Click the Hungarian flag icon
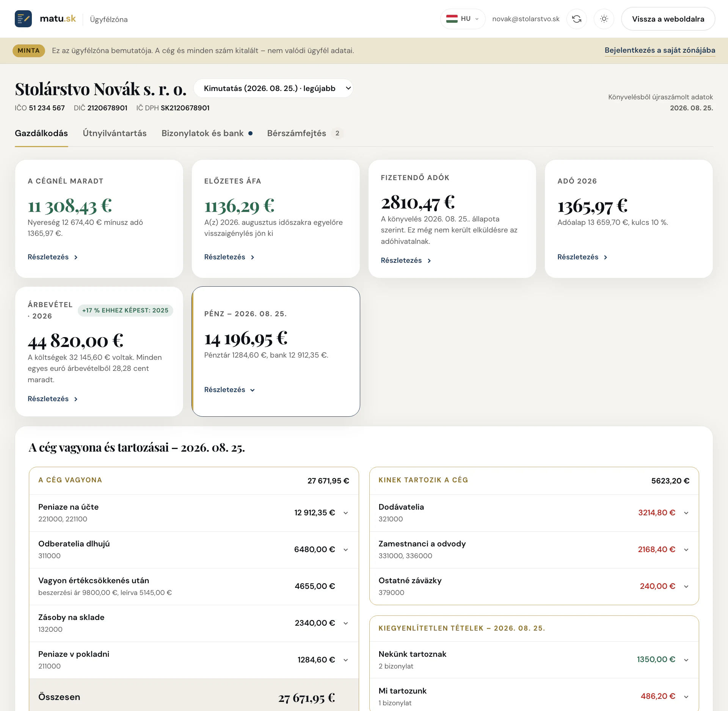 pos(452,19)
